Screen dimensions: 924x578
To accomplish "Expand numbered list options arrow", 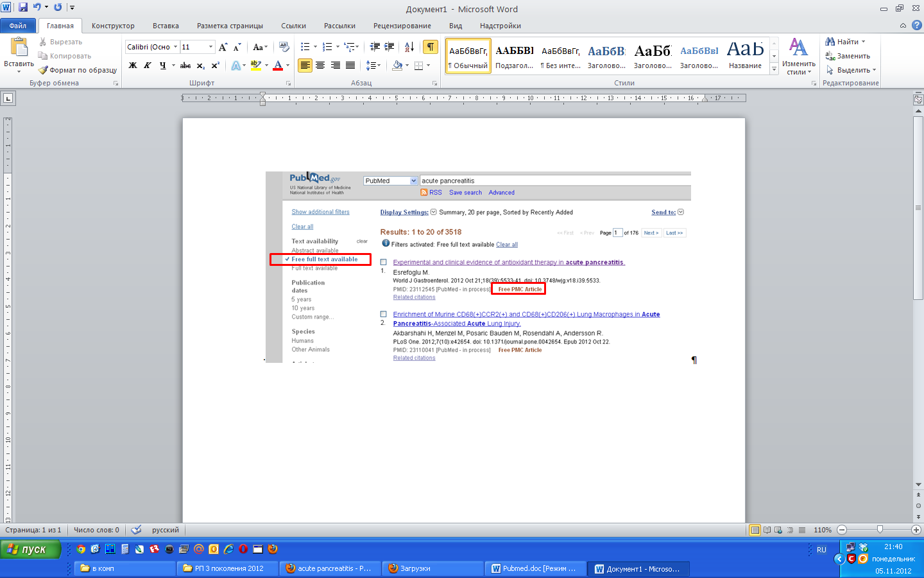I will [338, 47].
